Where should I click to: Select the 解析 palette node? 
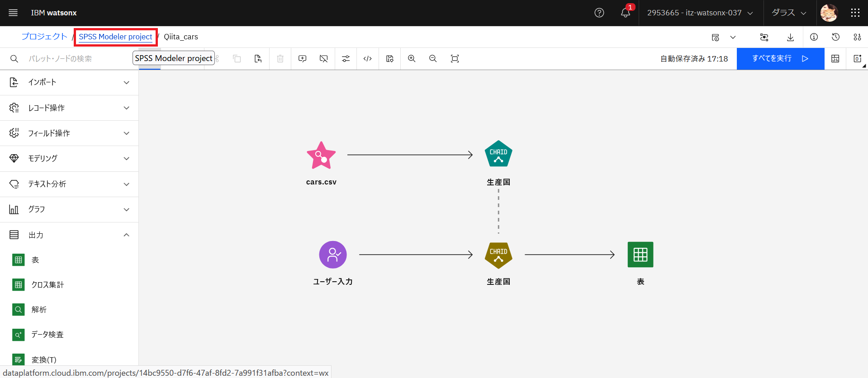pyautogui.click(x=69, y=310)
